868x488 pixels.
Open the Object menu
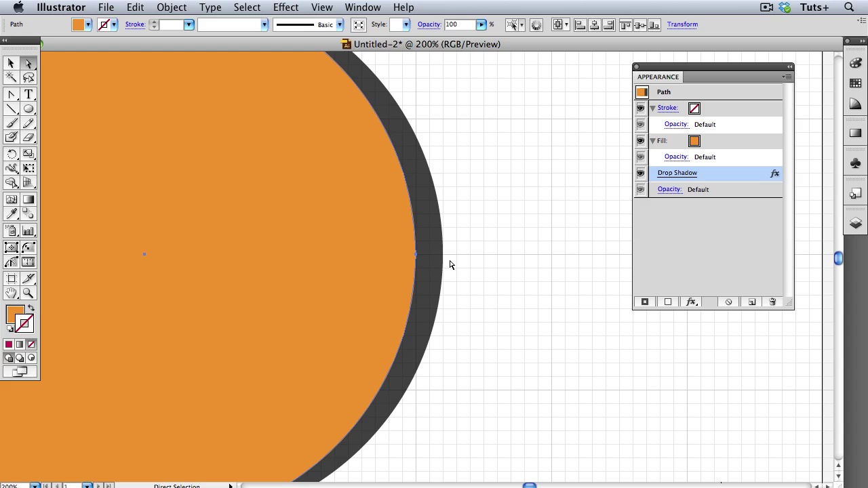[x=172, y=7]
